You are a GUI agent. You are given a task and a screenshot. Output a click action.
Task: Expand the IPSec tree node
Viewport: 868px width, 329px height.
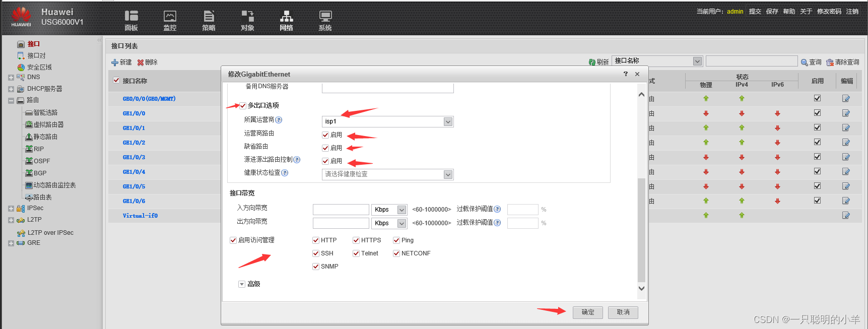click(x=11, y=209)
